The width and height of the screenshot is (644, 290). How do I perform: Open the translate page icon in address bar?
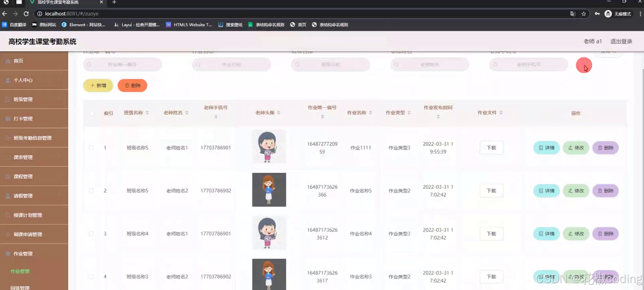point(573,14)
